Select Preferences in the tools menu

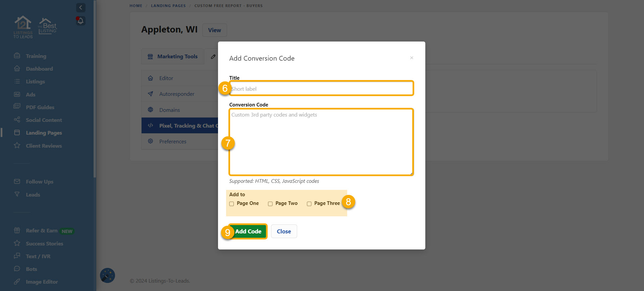click(x=173, y=142)
